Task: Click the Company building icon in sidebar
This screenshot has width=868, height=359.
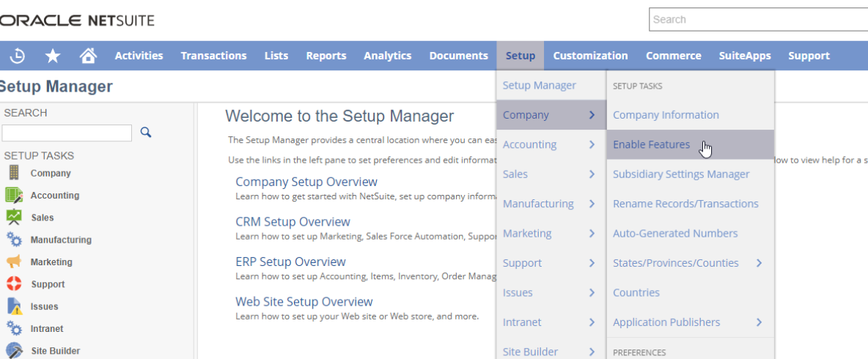Action: [13, 173]
